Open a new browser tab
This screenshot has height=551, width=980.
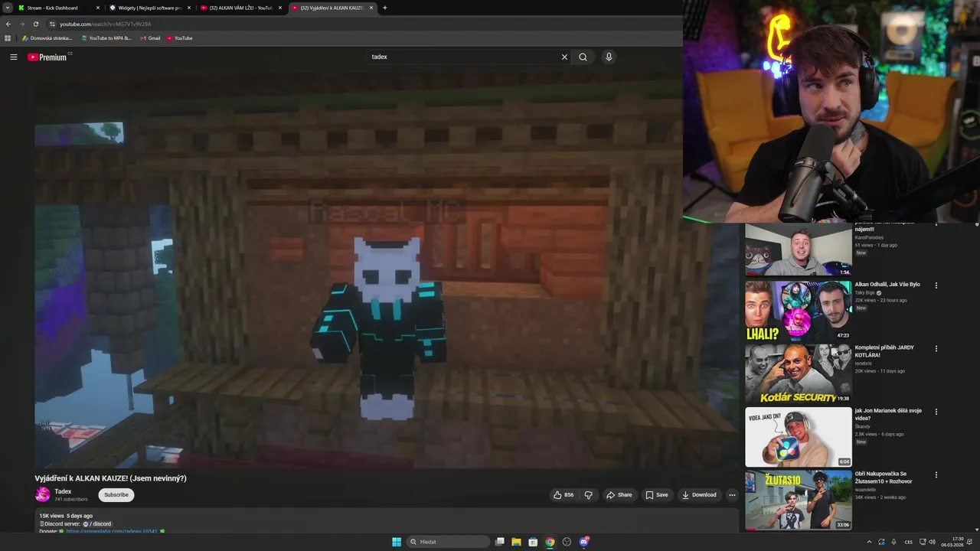[384, 8]
